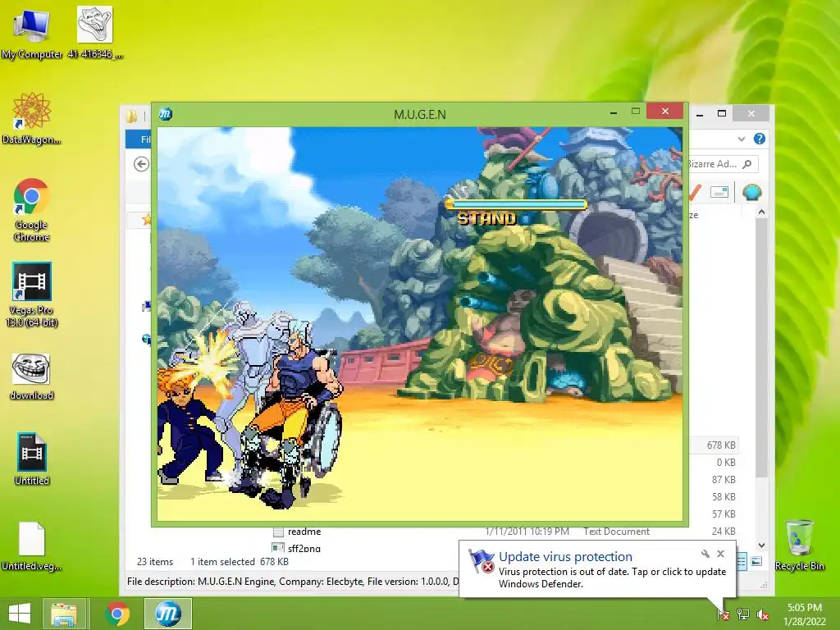This screenshot has height=630, width=840.
Task: Maximize the File Explorer window
Action: (x=722, y=113)
